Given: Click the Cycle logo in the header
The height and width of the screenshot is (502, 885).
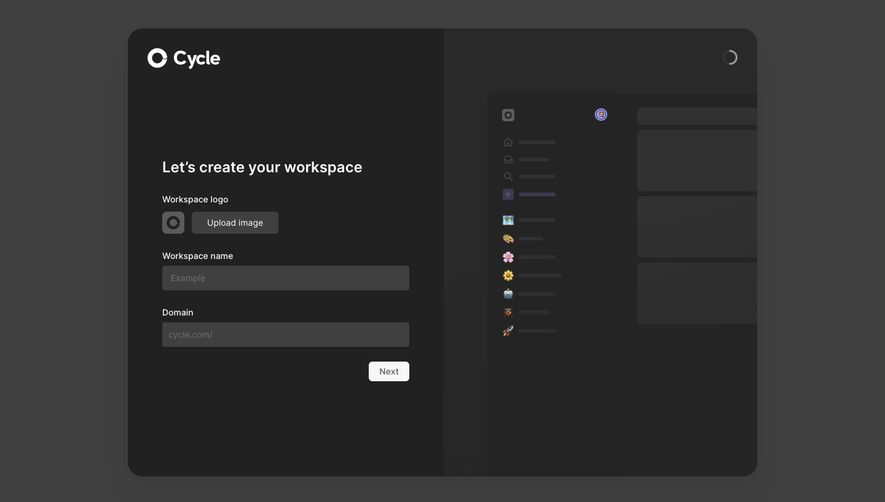Looking at the screenshot, I should pos(184,58).
